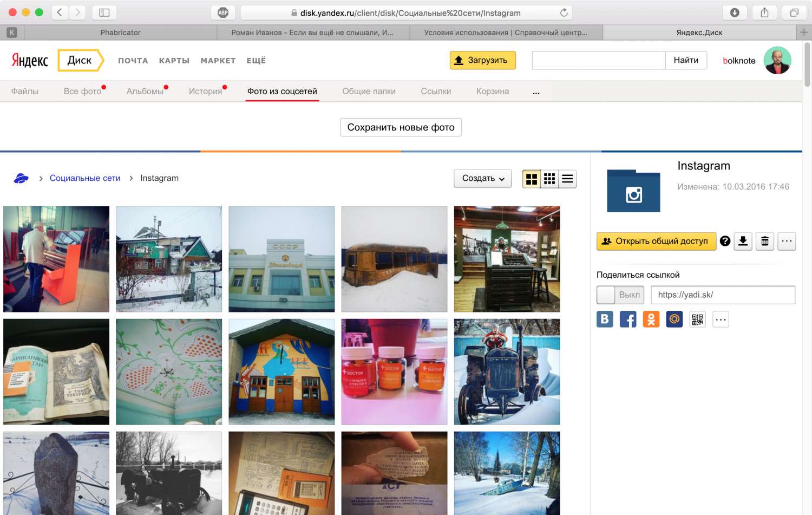Open the orange piano photo thumbnail
Screen dimensions: 812x515
(x=56, y=259)
